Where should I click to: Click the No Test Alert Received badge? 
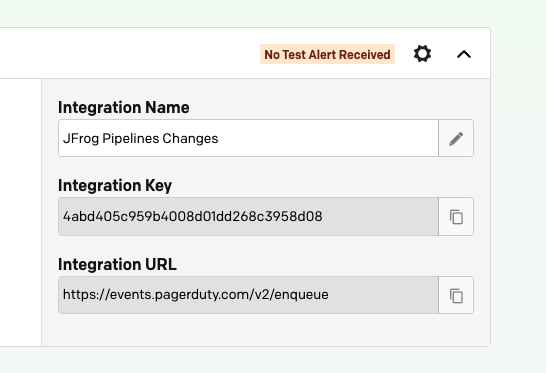click(327, 54)
